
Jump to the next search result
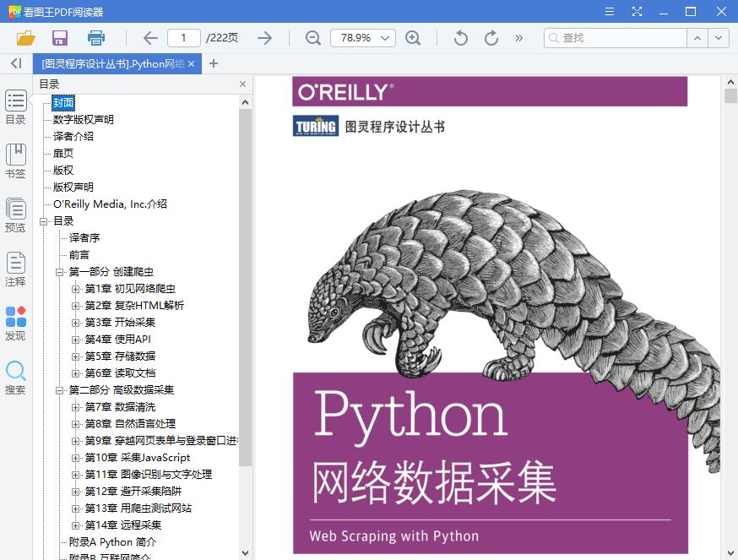[x=719, y=38]
